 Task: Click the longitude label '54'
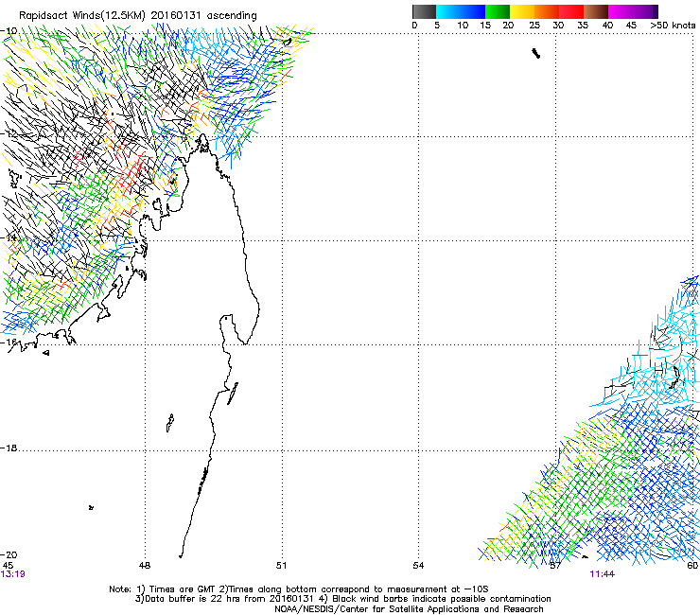tap(418, 566)
